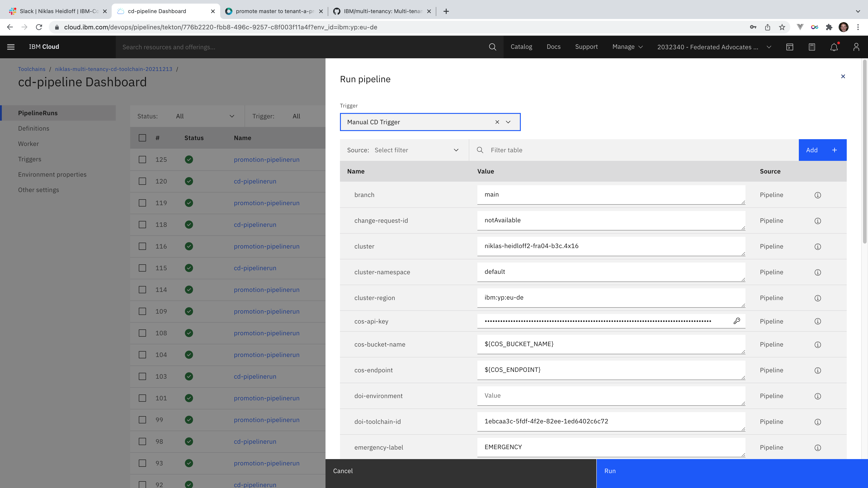Click key icon in cos-api-key field
Screen dimensions: 868x488
tap(737, 321)
